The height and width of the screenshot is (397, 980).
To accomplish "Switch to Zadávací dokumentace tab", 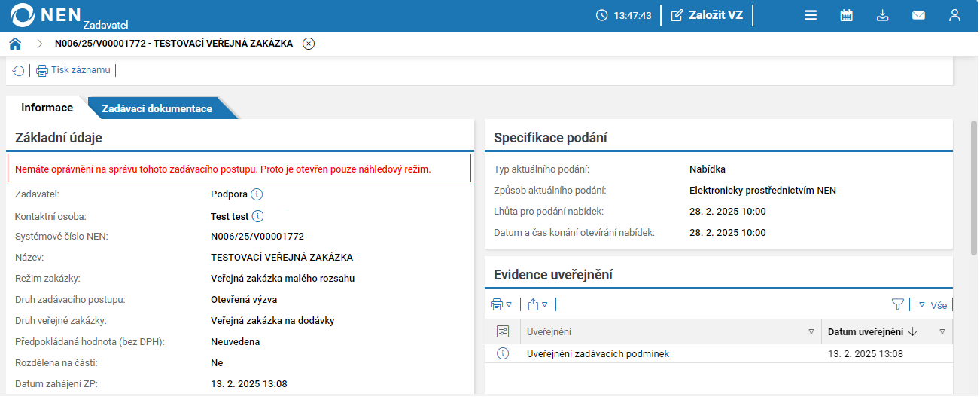I will pyautogui.click(x=157, y=108).
